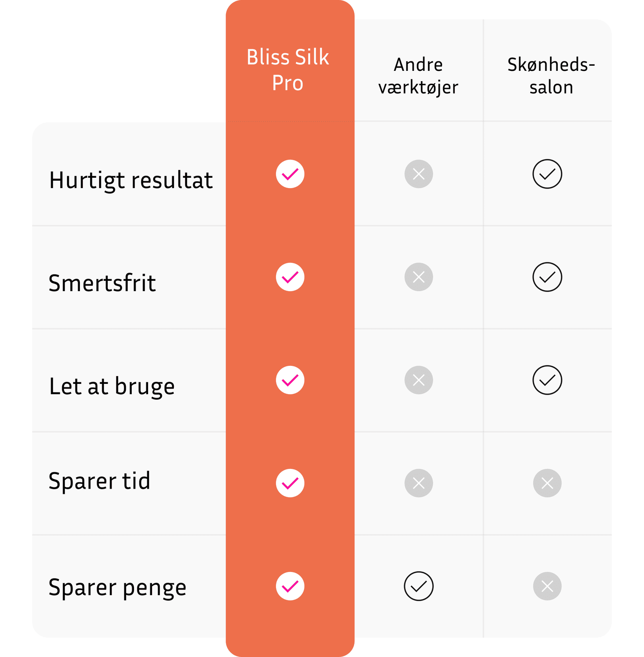Click Bliss Silk Pro checkmark for Smertsfrit
The width and height of the screenshot is (644, 657).
290,277
